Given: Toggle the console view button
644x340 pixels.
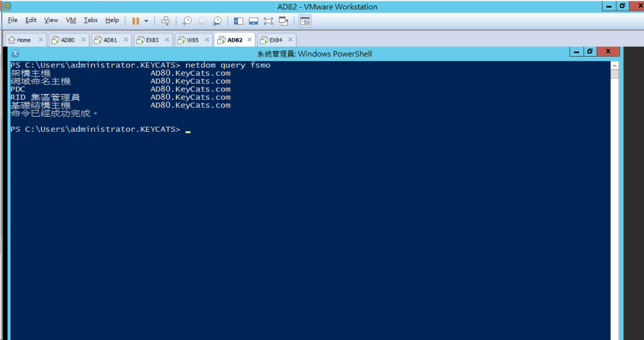Looking at the screenshot, I should [305, 21].
